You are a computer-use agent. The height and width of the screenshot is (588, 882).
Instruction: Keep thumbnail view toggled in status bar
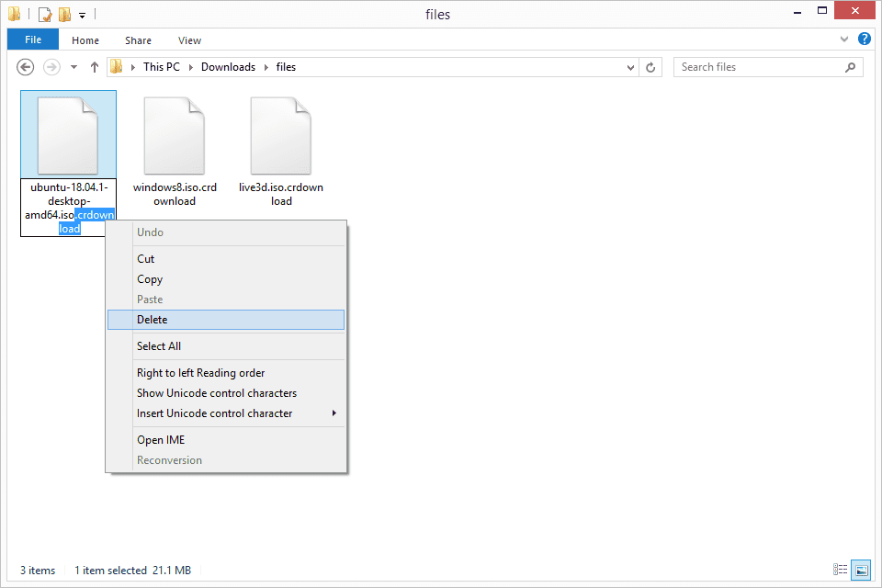861,570
